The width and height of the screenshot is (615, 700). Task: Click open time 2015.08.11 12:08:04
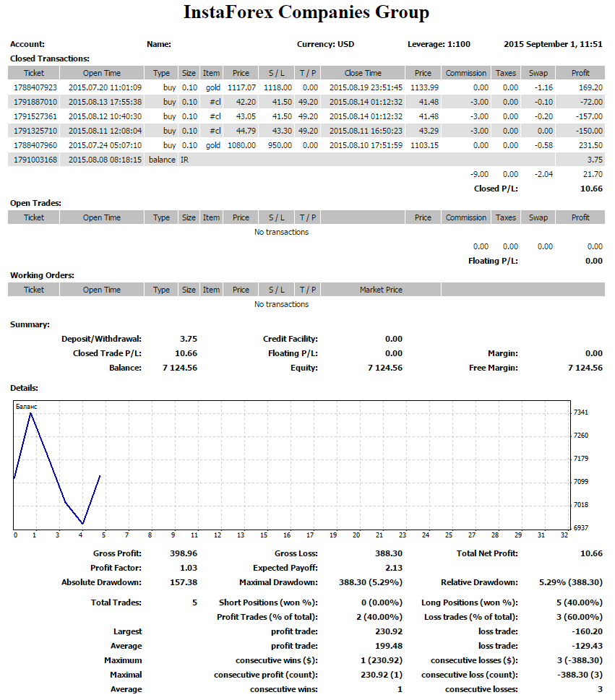pos(105,131)
